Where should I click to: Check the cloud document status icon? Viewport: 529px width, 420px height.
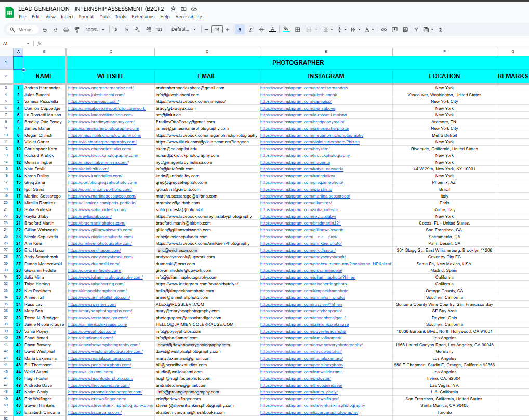[x=194, y=9]
